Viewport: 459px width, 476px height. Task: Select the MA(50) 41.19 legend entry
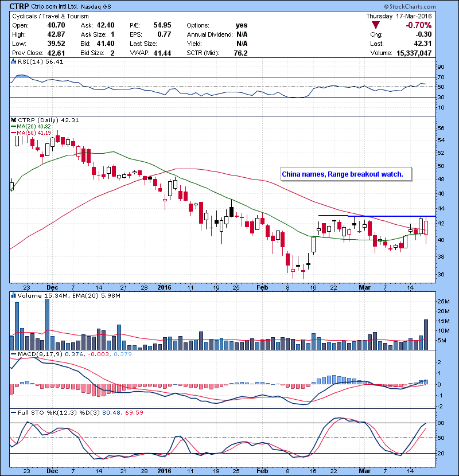[30, 132]
